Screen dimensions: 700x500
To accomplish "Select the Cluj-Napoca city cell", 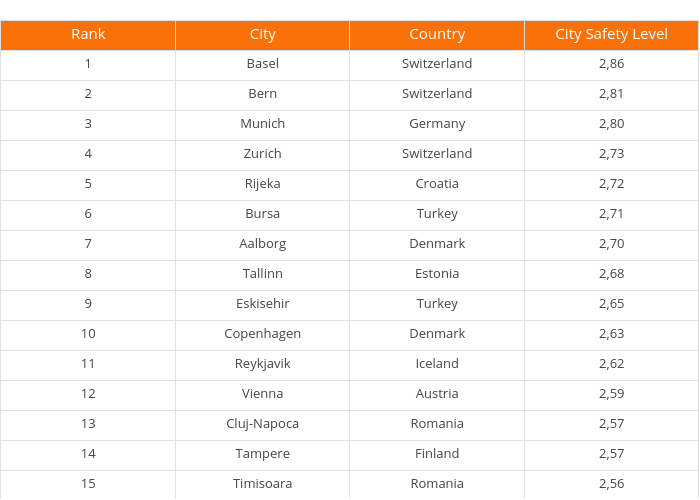I will (262, 424).
